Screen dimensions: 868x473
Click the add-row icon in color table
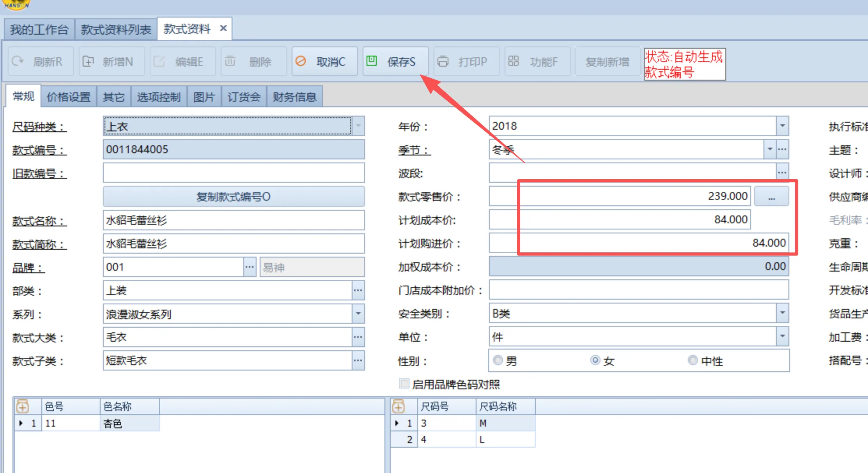pos(23,406)
